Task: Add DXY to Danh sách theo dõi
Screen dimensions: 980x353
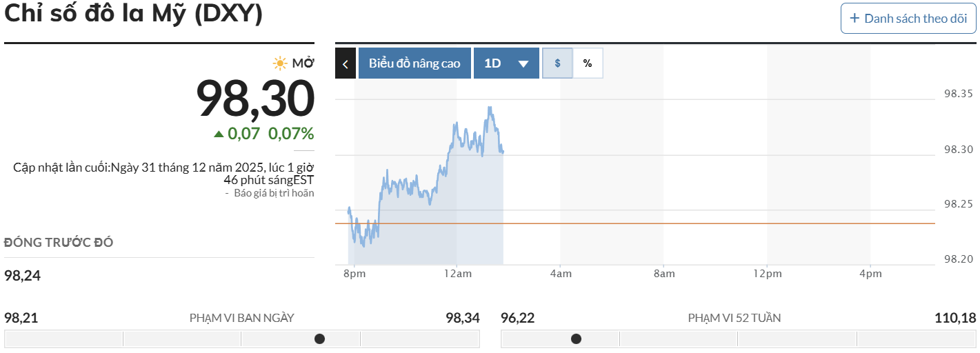Action: [908, 19]
